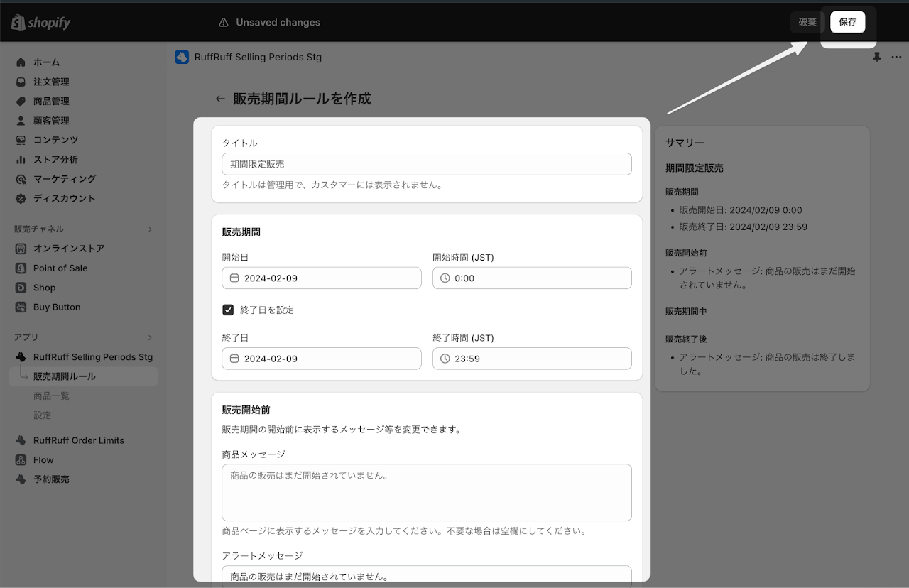Viewport: 909px width, 588px height.
Task: Expand the 販売チャネル section chevron
Action: pyautogui.click(x=150, y=229)
